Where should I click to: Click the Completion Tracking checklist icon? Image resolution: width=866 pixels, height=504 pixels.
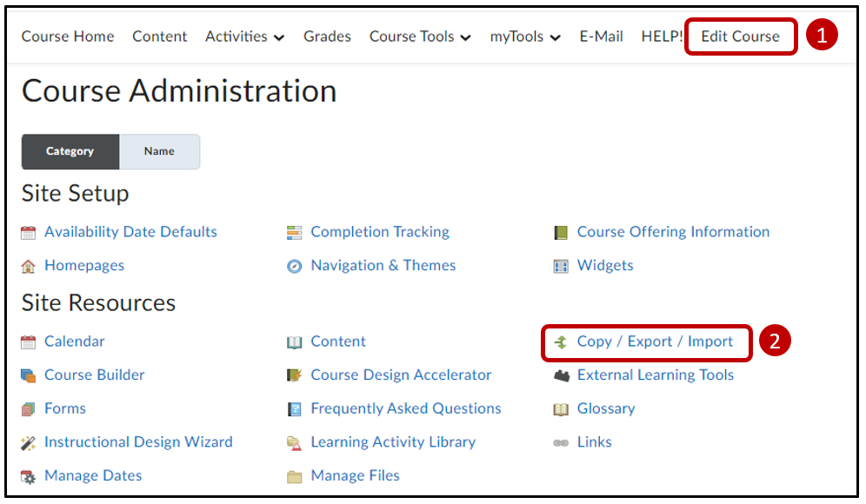click(295, 233)
